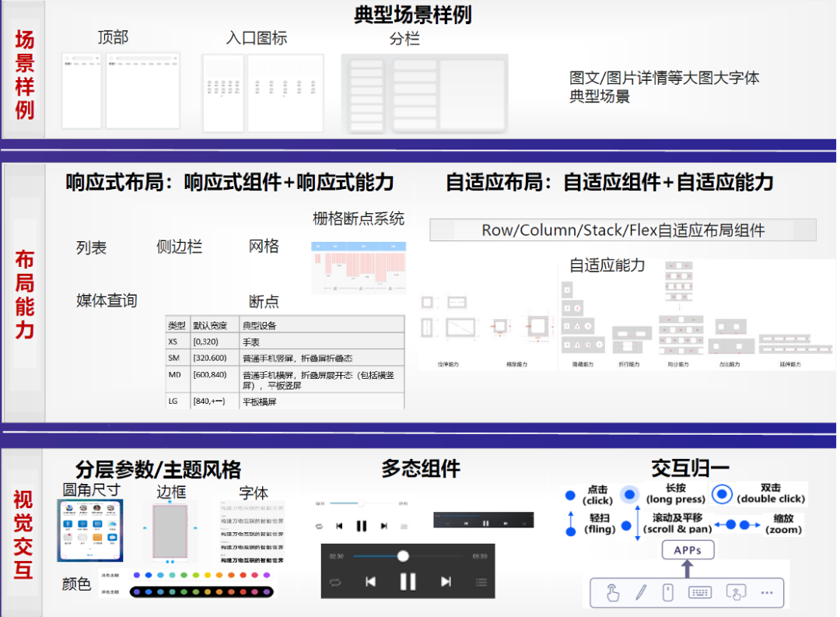
Task: Open the 栅格断点系统 grid diagram
Action: (x=359, y=268)
